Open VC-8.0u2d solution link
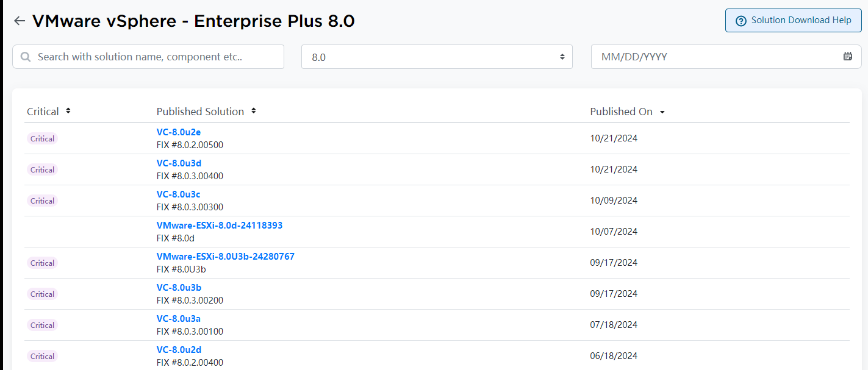Image resolution: width=868 pixels, height=370 pixels. pos(179,350)
